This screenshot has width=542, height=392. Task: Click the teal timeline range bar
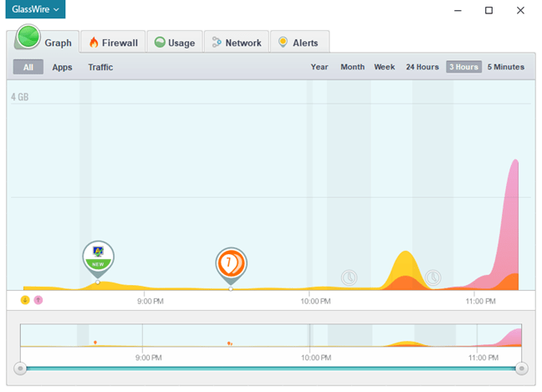[271, 369]
